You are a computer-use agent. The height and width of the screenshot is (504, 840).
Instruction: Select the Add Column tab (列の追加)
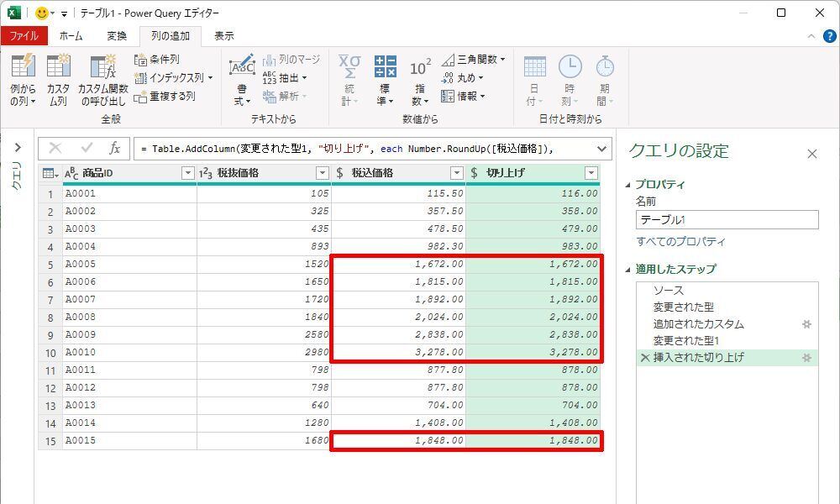(171, 36)
